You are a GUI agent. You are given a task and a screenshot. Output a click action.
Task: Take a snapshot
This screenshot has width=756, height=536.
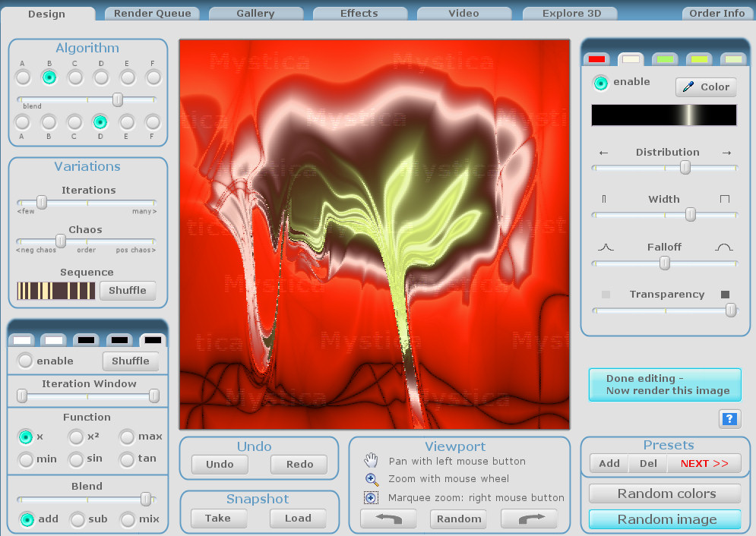pyautogui.click(x=218, y=519)
